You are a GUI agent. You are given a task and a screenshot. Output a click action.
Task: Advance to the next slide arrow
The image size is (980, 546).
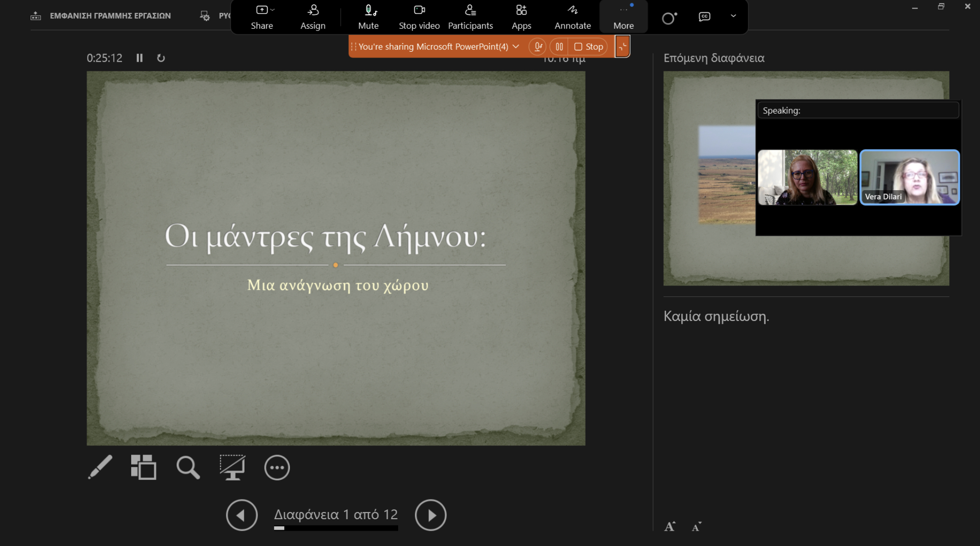point(430,515)
